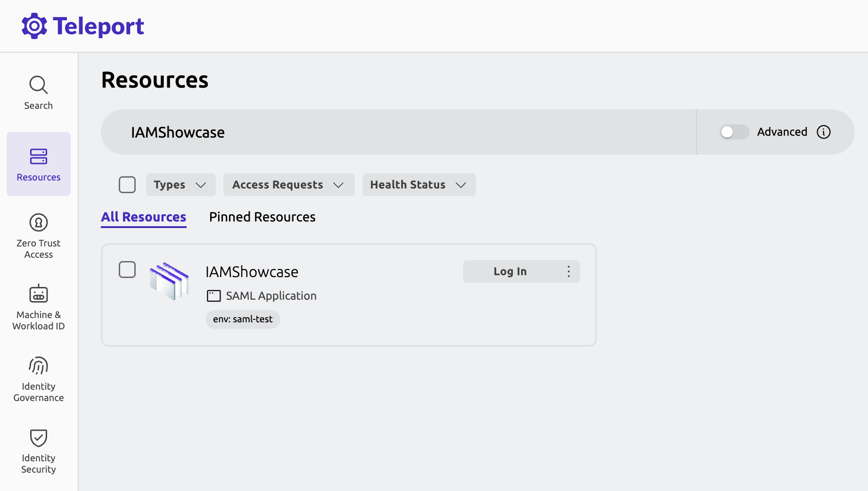Open Zero Trust Access section
Image resolution: width=868 pixels, height=491 pixels.
click(38, 236)
